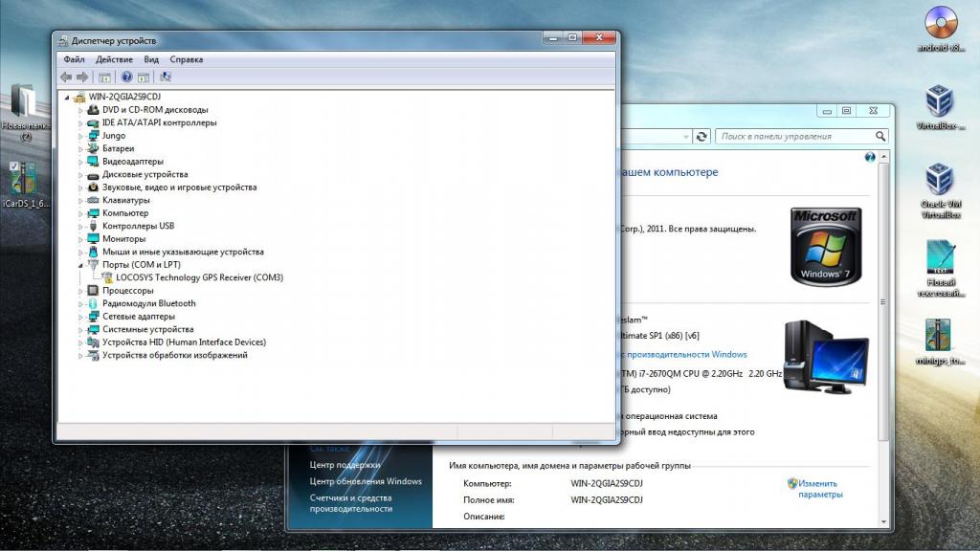Screen dimensions: 980x551
Task: Click the scan for hardware changes icon
Action: (x=166, y=77)
